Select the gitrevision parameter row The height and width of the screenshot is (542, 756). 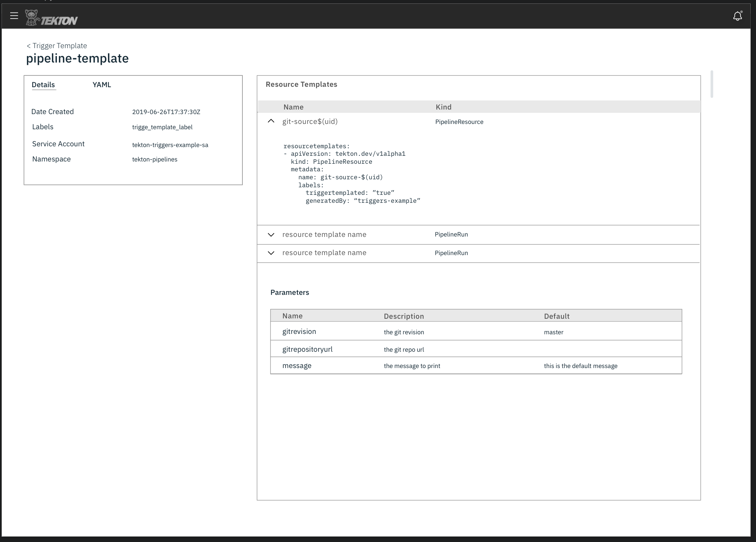tap(299, 331)
